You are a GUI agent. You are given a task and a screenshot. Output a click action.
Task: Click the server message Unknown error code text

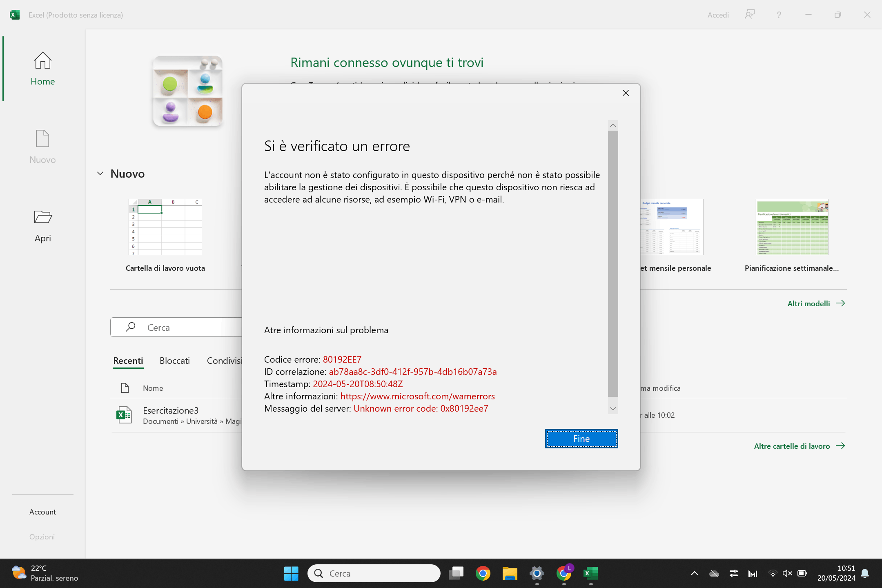[x=421, y=408]
